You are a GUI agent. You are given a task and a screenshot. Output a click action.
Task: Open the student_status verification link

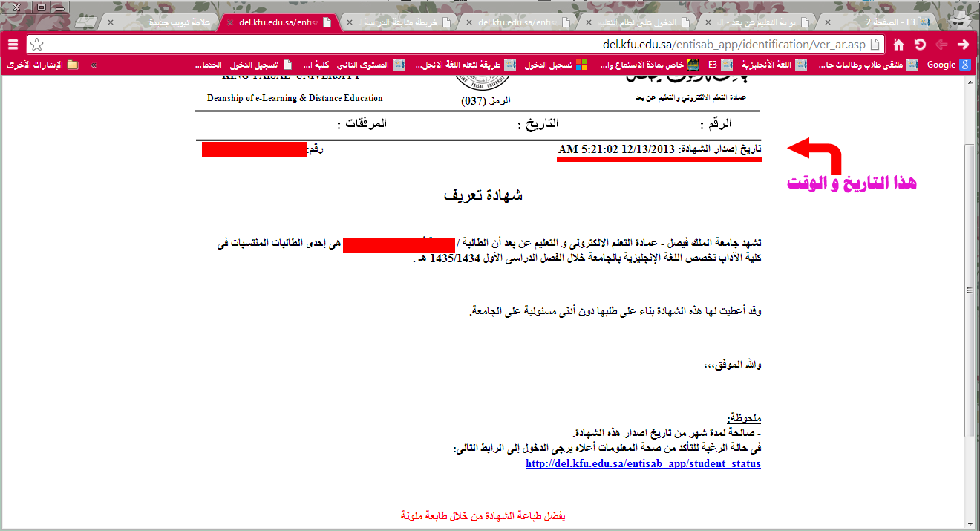click(643, 463)
